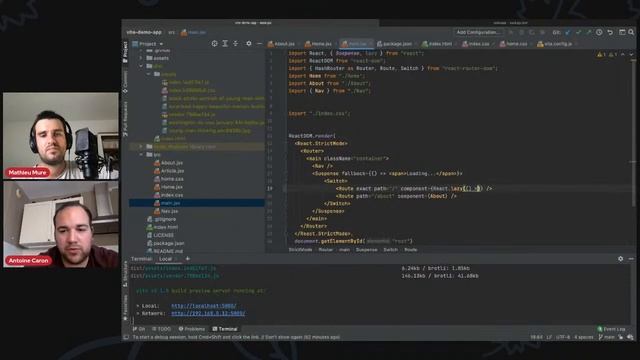Collapse the dist folder in project tree

pos(141,66)
